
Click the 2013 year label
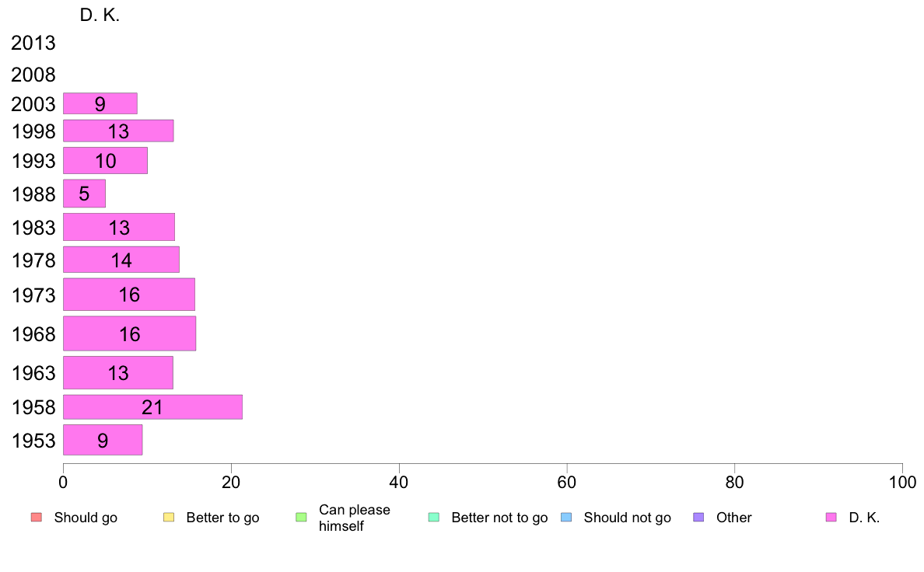[x=33, y=43]
